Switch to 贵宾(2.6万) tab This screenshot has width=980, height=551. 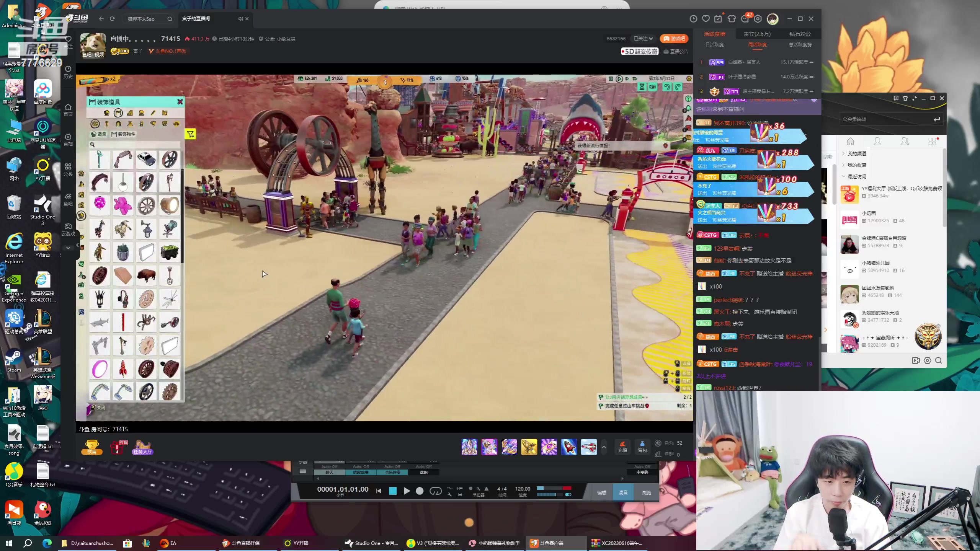click(x=757, y=34)
